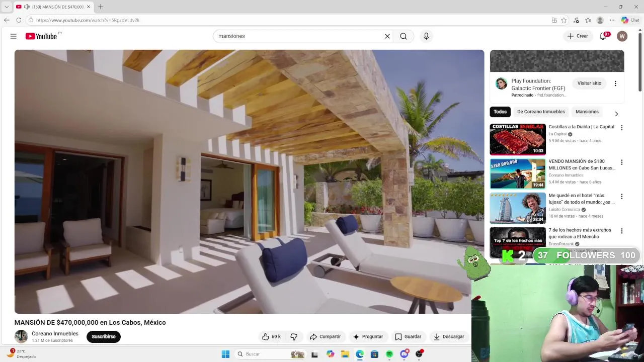Click the magnifier search button
Screen dimensions: 644x362
(x=404, y=36)
